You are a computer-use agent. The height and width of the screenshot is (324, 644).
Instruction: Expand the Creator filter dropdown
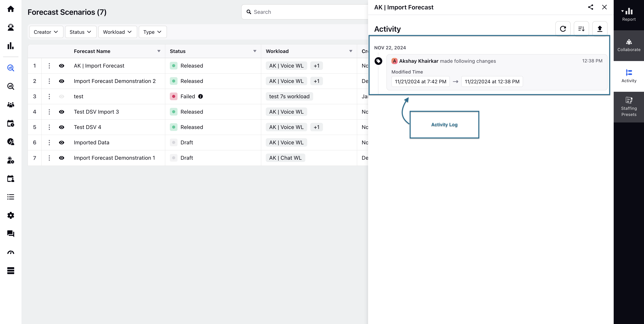click(x=46, y=32)
